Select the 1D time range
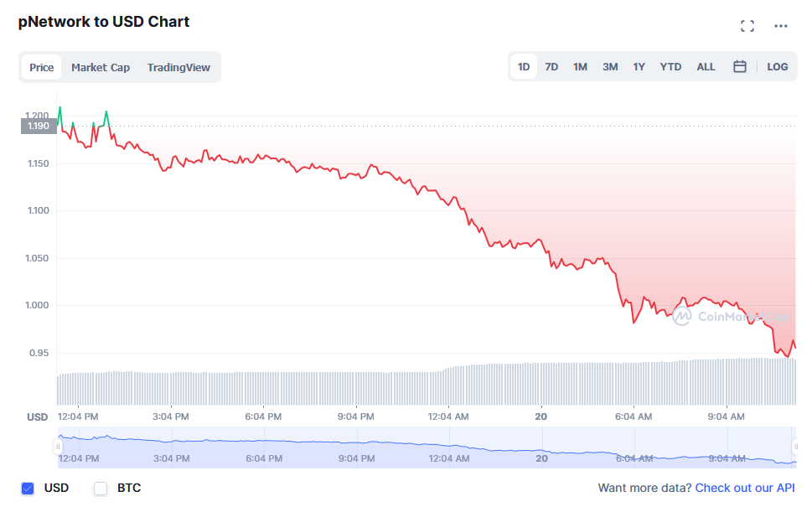 [524, 67]
